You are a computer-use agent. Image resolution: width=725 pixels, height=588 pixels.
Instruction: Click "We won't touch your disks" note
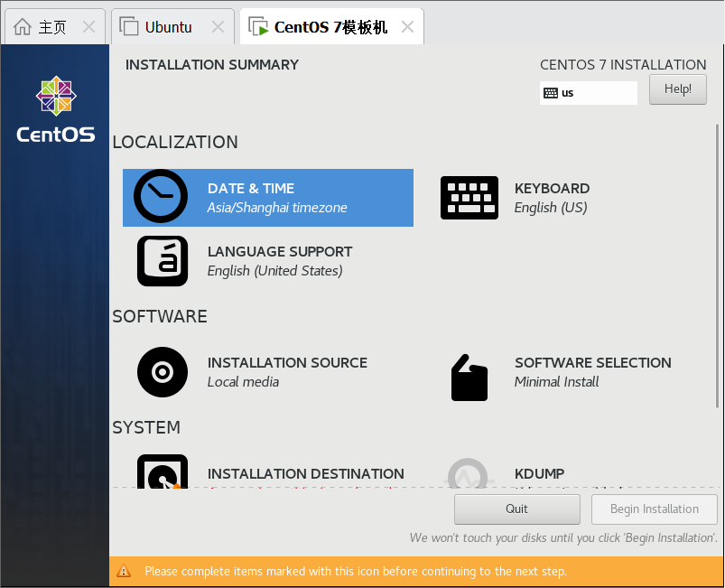tap(563, 538)
